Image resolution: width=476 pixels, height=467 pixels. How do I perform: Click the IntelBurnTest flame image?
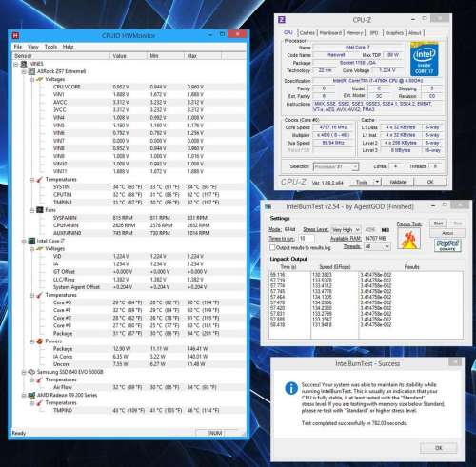(x=409, y=239)
